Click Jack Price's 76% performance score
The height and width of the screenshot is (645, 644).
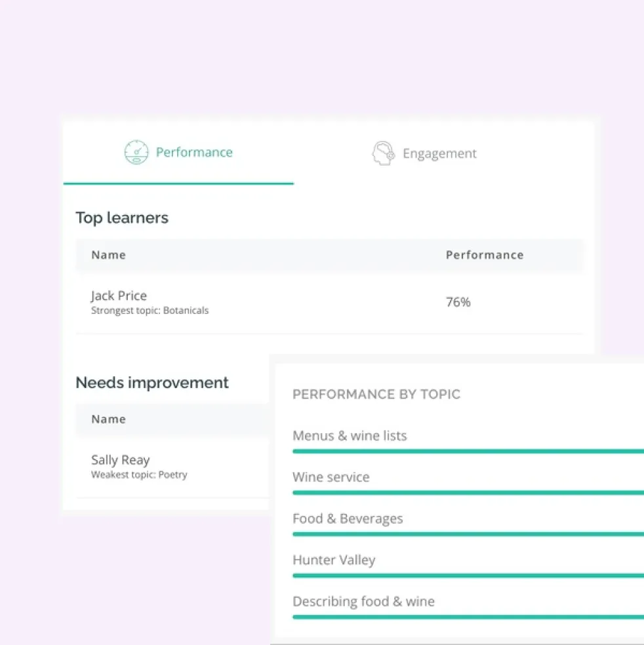point(458,302)
